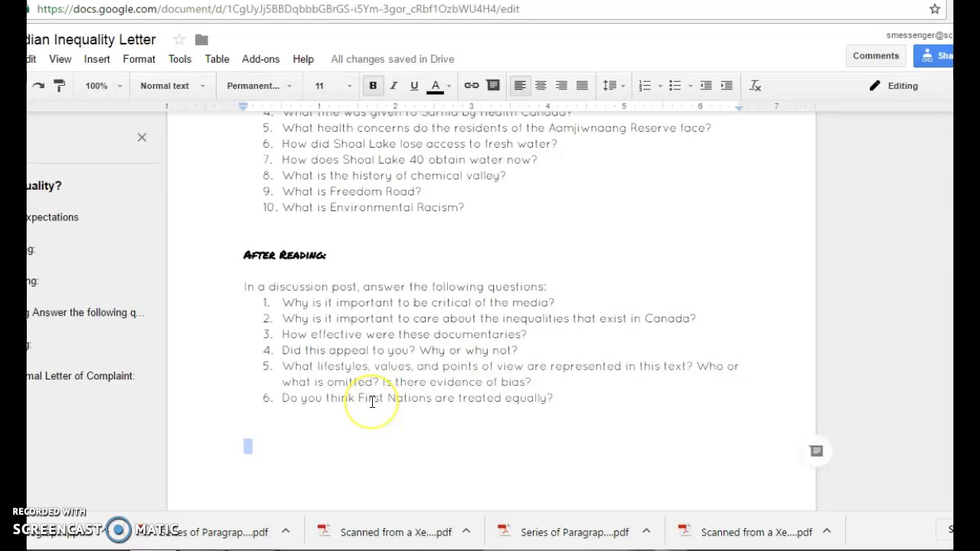This screenshot has height=551, width=980.
Task: Close the document outline panel
Action: click(142, 138)
